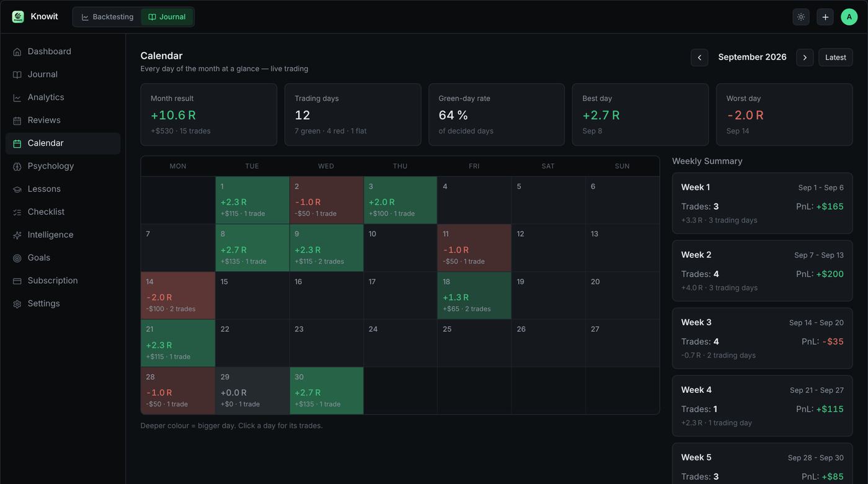Open Sep 21 day cell with +2.3 R

178,344
